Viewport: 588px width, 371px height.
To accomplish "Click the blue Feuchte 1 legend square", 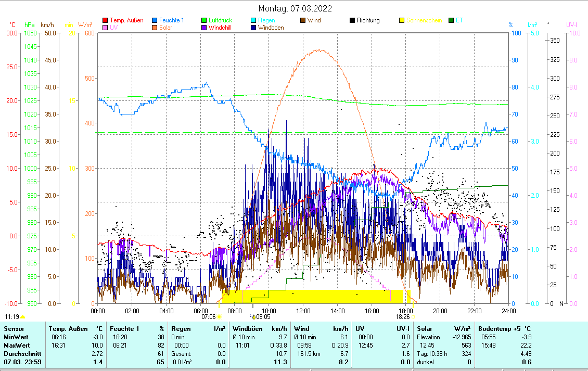I will (155, 21).
